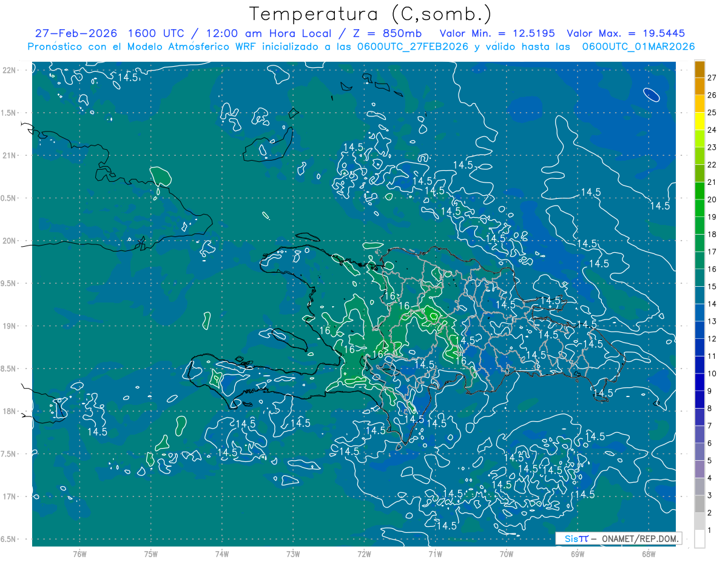Click the 71W longitude axis label
The image size is (728, 562).
(435, 554)
